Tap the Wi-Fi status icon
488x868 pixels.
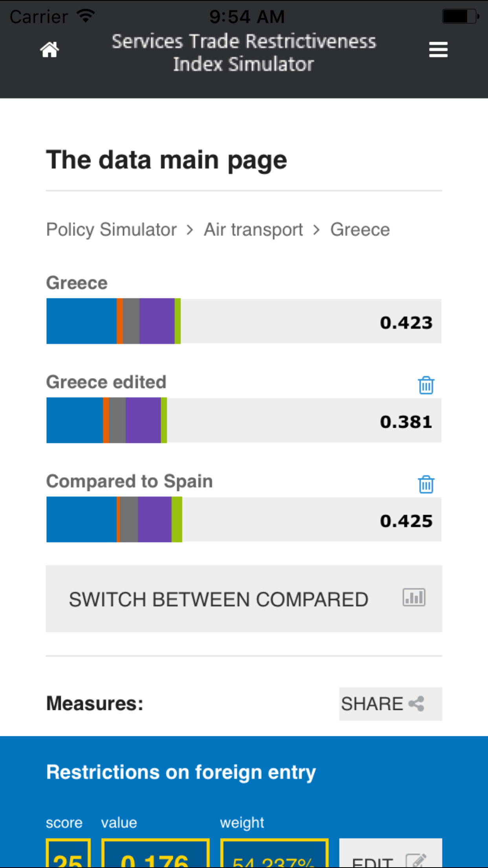pyautogui.click(x=86, y=16)
